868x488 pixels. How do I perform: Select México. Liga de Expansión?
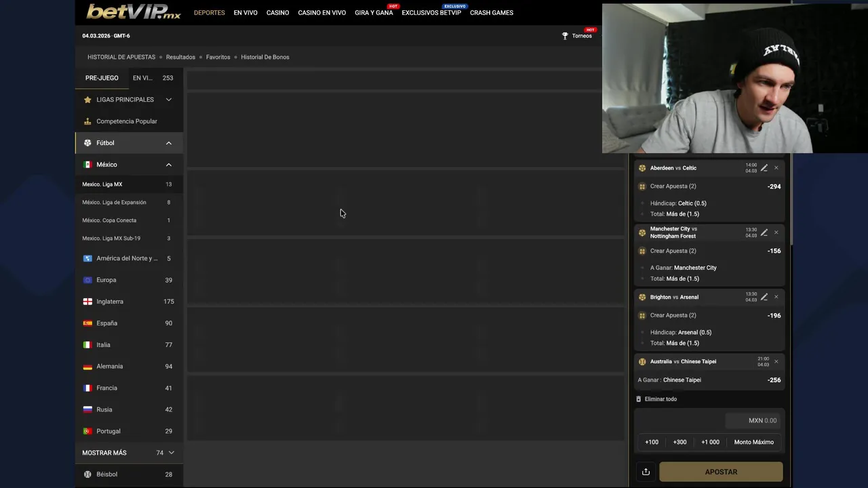pyautogui.click(x=129, y=202)
